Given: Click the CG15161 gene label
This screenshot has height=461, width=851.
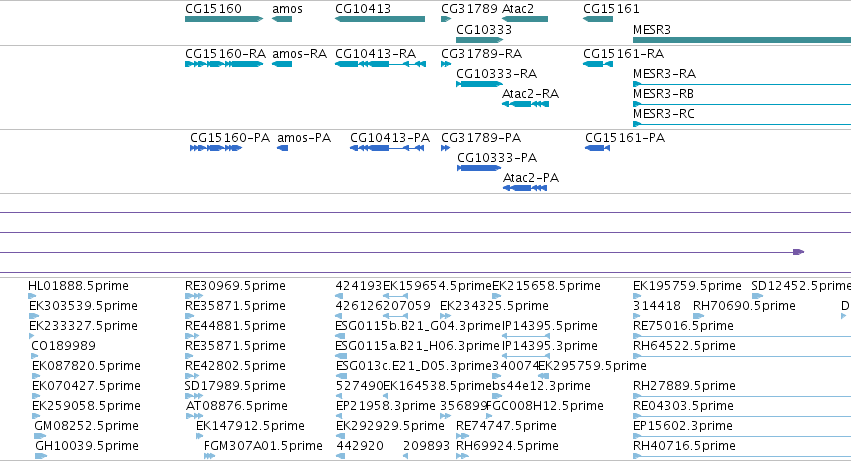Looking at the screenshot, I should pos(611,9).
